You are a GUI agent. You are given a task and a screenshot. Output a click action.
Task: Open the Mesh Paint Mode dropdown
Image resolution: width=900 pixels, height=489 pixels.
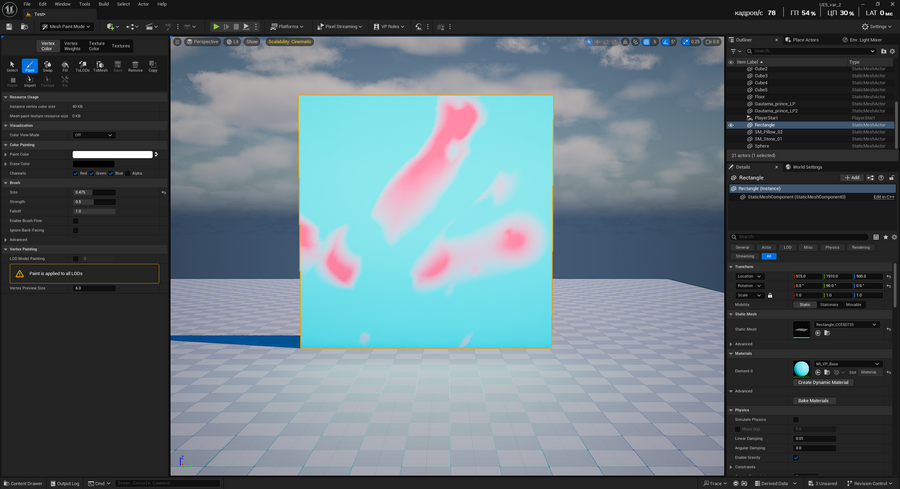tap(67, 26)
